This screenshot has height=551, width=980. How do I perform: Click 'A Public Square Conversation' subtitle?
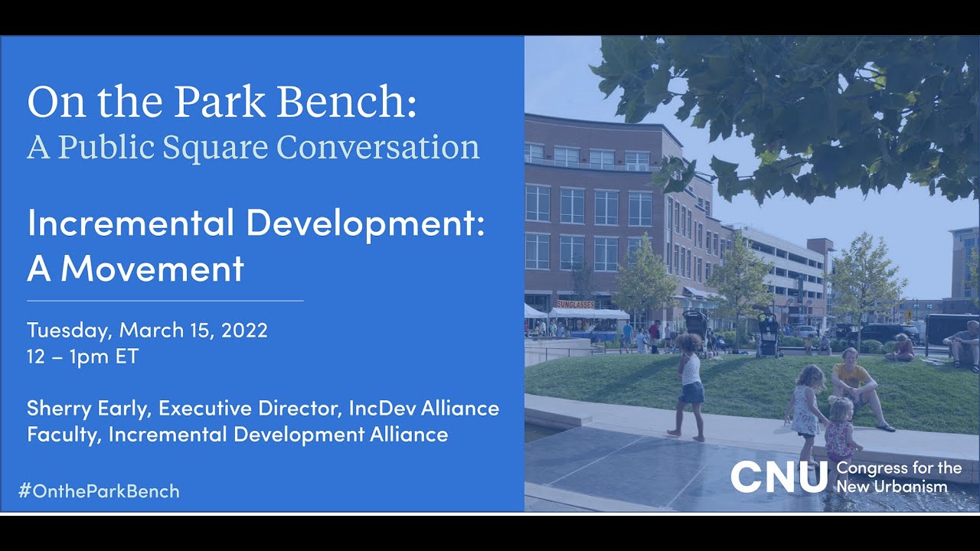253,147
